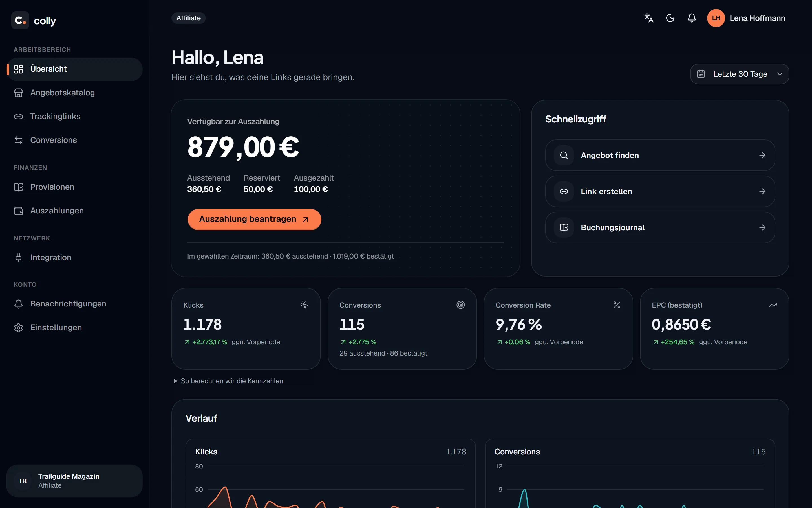This screenshot has width=812, height=508.
Task: Click the Reserviert 50,00 € value
Action: (x=258, y=189)
